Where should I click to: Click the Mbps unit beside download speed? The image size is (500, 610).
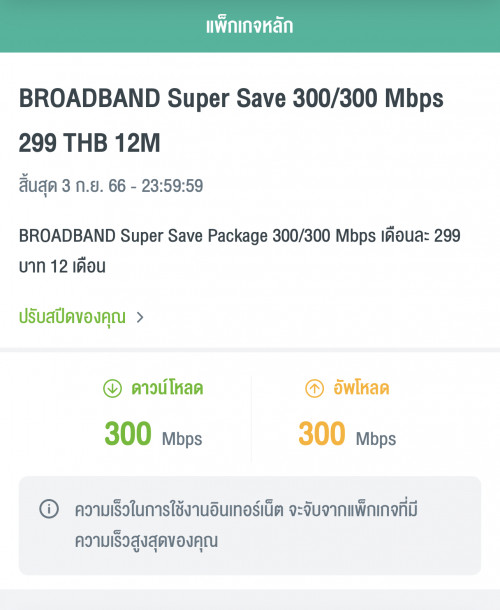[x=182, y=439]
